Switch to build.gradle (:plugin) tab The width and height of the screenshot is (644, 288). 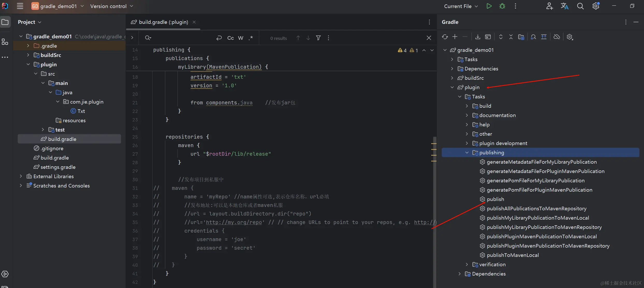pyautogui.click(x=163, y=22)
